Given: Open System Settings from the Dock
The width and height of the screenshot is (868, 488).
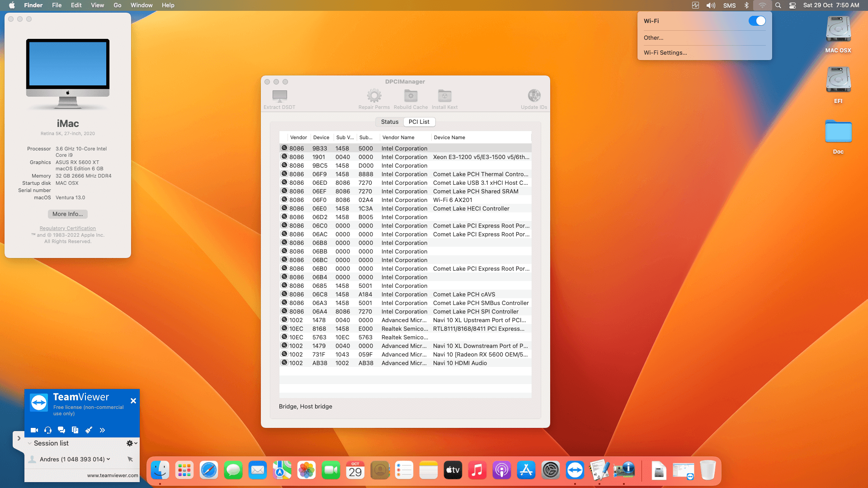Looking at the screenshot, I should coord(551,470).
